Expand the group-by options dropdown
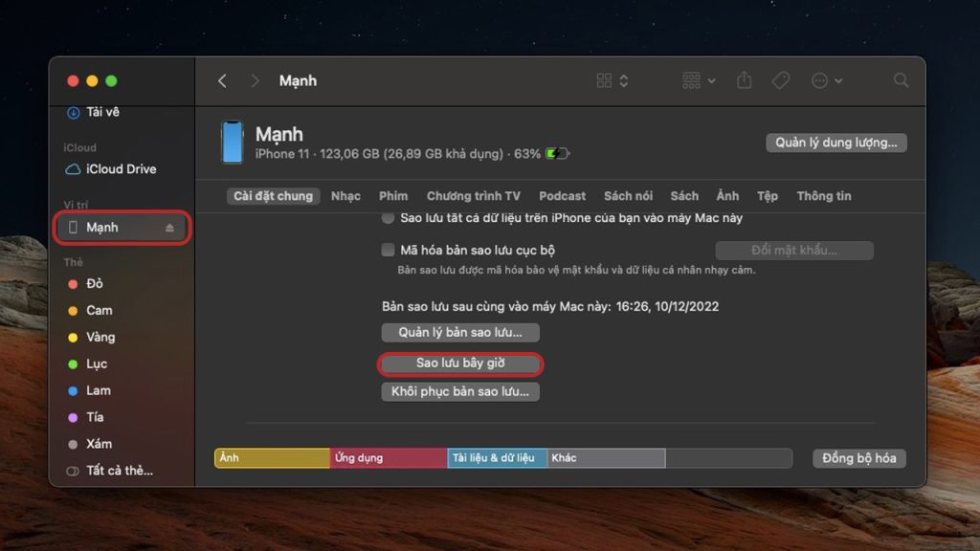The width and height of the screenshot is (980, 551). point(699,81)
